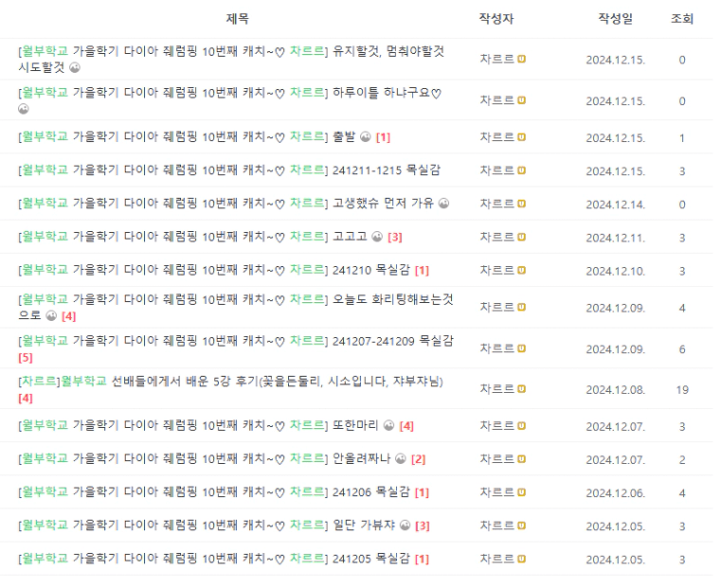The width and height of the screenshot is (721, 588).
Task: Click author badge icon on the 2024.12.14. row
Action: click(x=521, y=204)
